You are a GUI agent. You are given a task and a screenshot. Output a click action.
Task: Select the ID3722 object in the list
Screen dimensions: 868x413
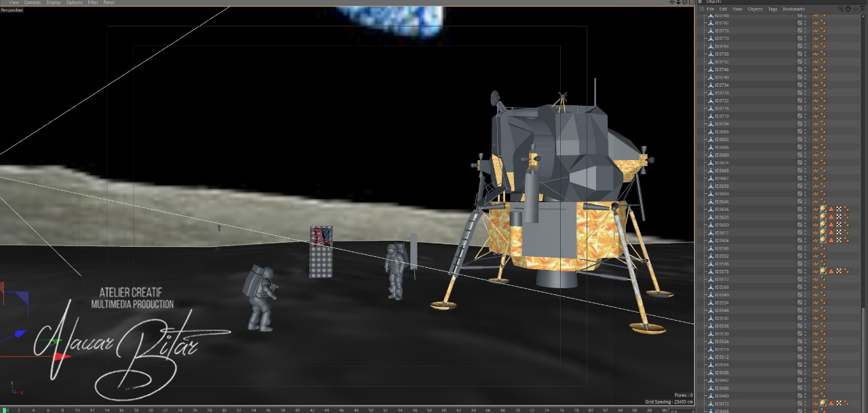click(x=722, y=100)
